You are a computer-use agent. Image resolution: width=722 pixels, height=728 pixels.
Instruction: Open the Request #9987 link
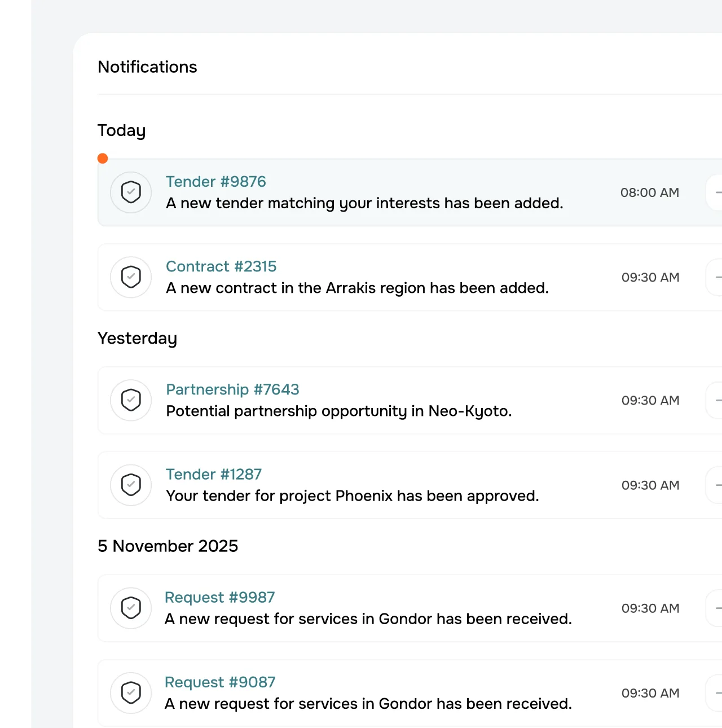coord(220,597)
